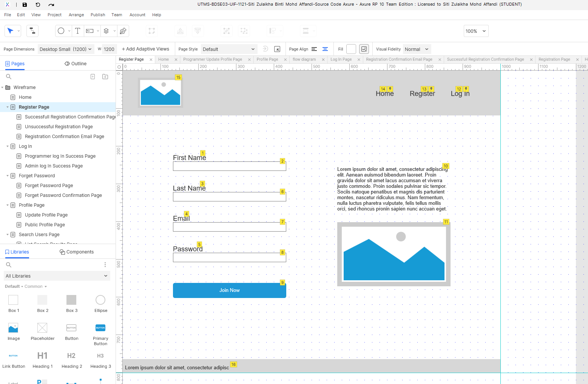Screen dimensions: 588x384
Task: Click Add Adaptive Views
Action: tap(145, 49)
